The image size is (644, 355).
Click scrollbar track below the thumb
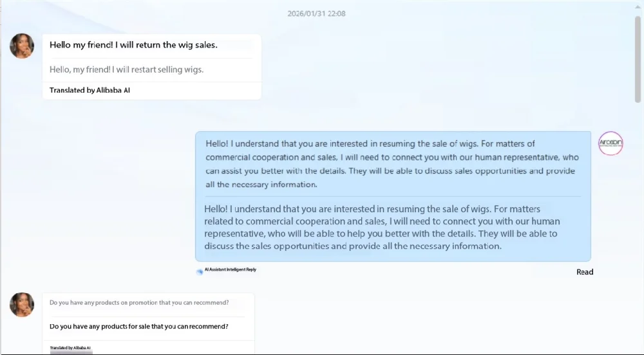click(x=638, y=226)
